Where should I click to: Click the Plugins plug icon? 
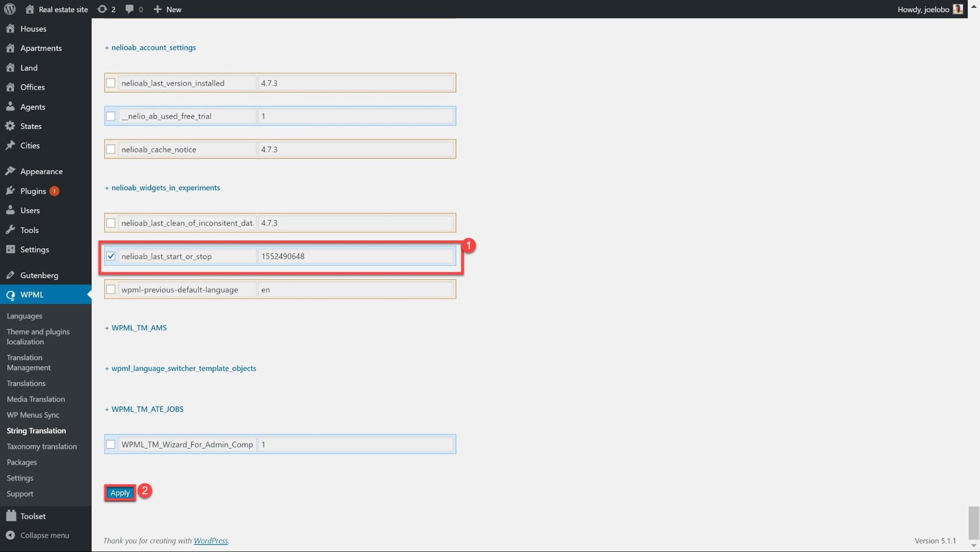[x=10, y=191]
